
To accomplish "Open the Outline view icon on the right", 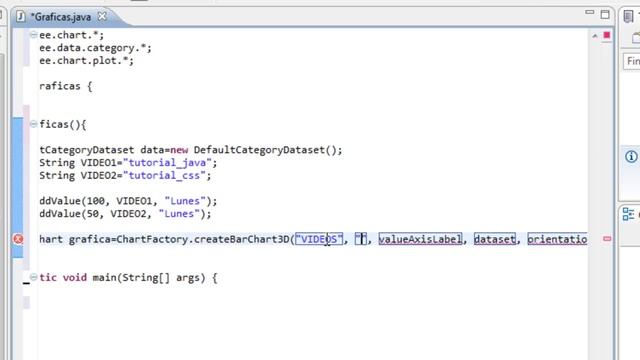I will pos(629,214).
